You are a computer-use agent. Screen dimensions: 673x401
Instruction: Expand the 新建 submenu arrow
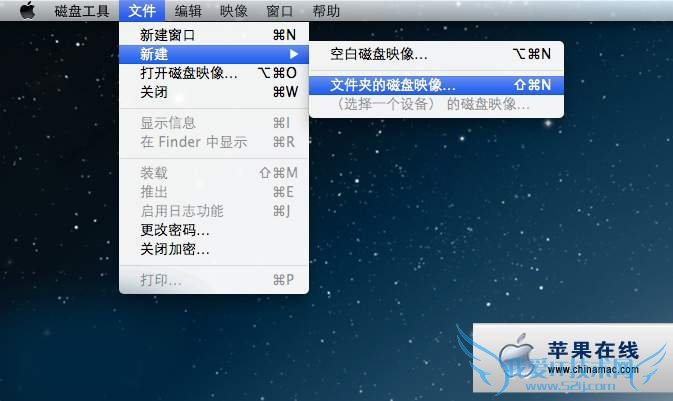[294, 54]
